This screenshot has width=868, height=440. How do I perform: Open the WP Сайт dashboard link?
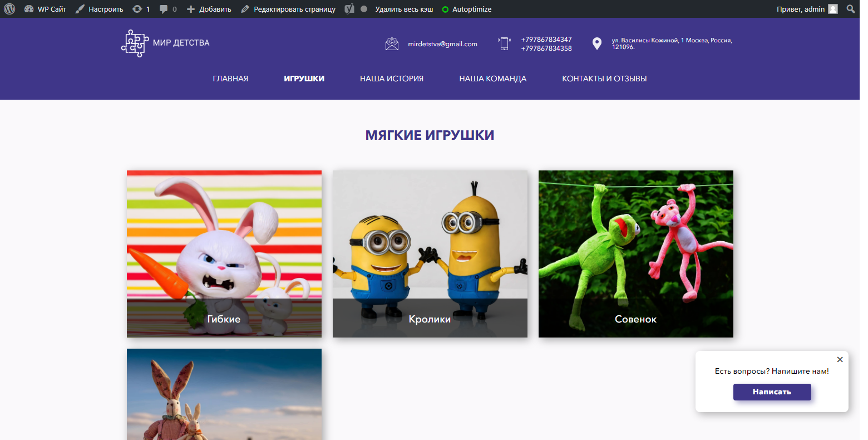click(x=45, y=9)
